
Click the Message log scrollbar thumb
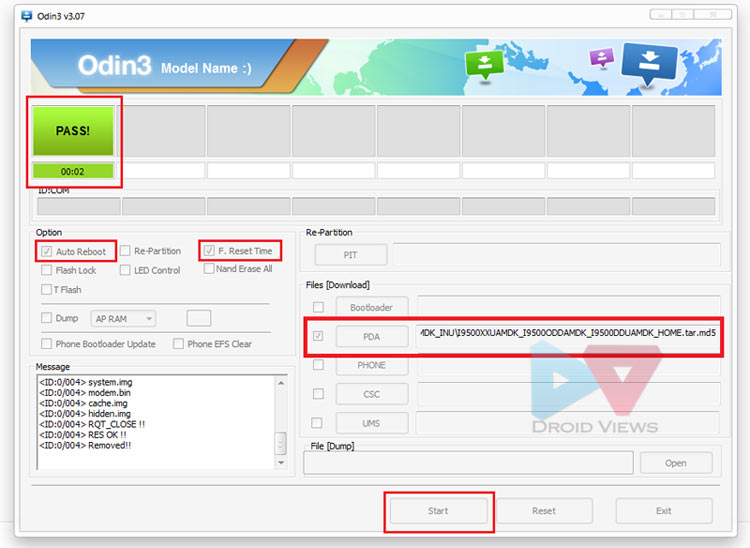281,443
